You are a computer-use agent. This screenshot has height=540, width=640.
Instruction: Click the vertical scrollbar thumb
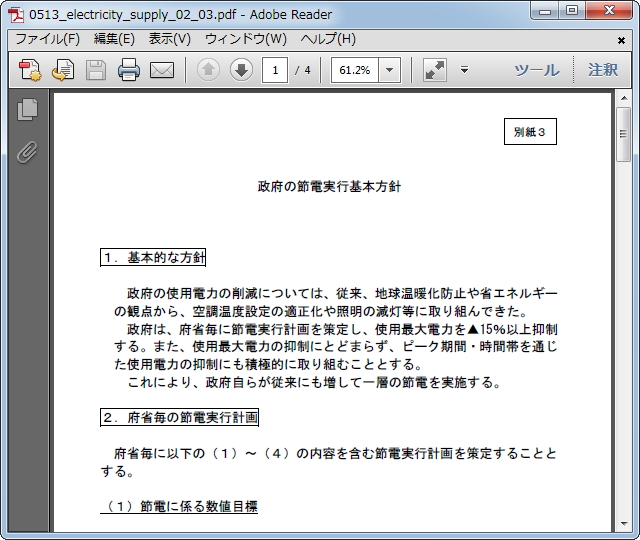click(x=623, y=134)
